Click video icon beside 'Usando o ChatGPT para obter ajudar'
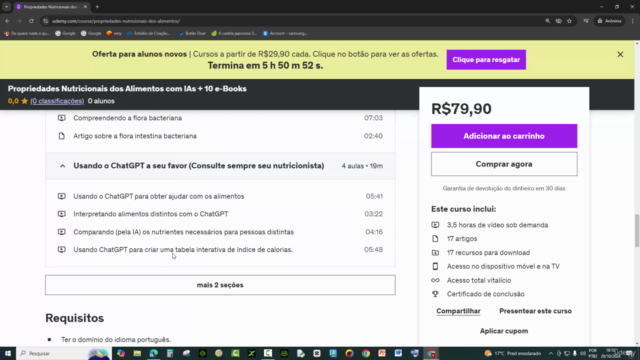Image resolution: width=640 pixels, height=360 pixels. tap(62, 196)
